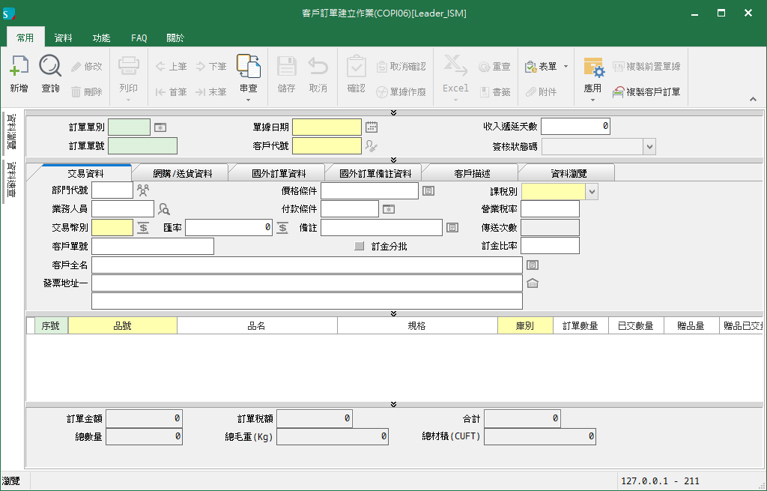Click the lookup icon beside 部門代號

pyautogui.click(x=143, y=190)
